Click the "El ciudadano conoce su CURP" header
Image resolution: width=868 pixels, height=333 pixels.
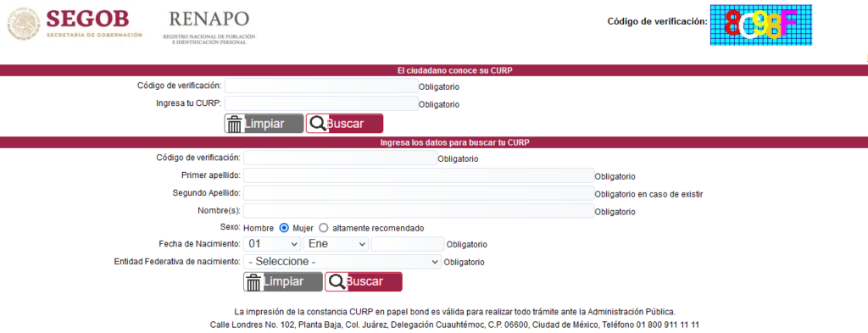(454, 70)
